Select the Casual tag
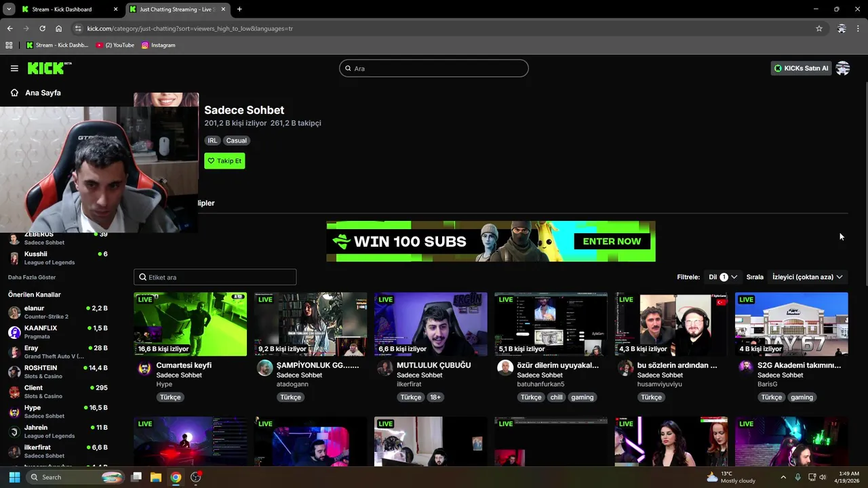The height and width of the screenshot is (488, 868). click(237, 141)
